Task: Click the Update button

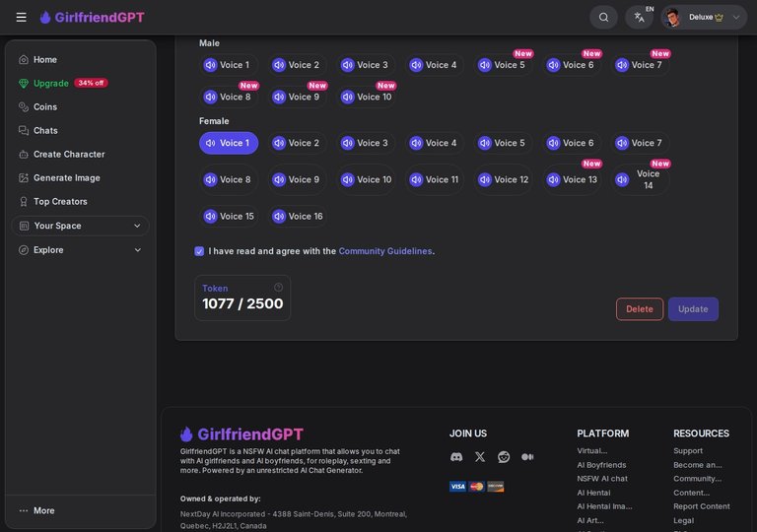Action: pos(693,309)
